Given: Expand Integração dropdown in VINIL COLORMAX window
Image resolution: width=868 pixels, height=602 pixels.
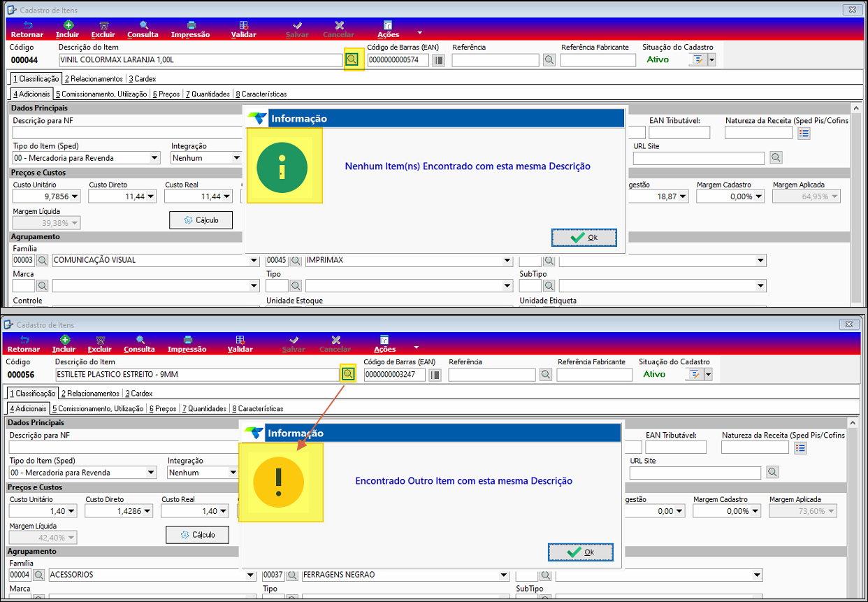Looking at the screenshot, I should point(236,158).
